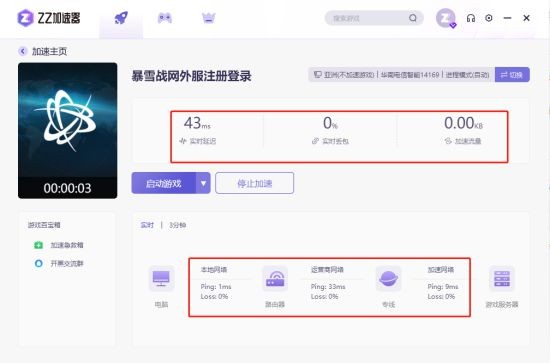
Task: Click the 0% packet loss value
Action: pyautogui.click(x=330, y=123)
